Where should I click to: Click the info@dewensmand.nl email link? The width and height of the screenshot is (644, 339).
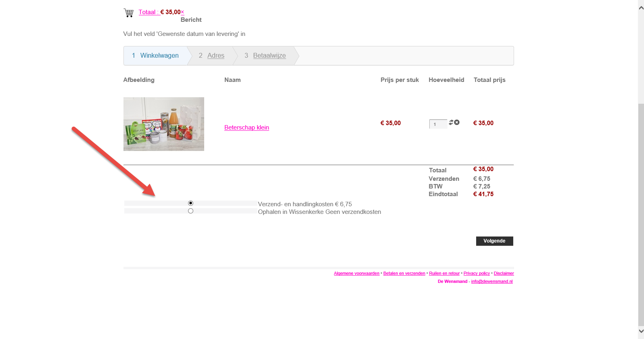click(492, 282)
